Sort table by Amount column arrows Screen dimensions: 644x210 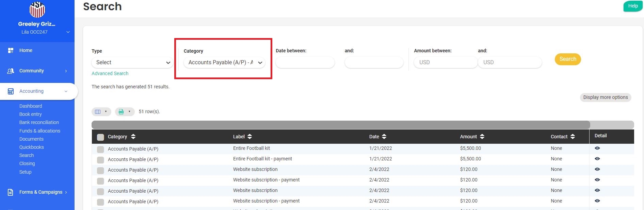click(x=482, y=137)
